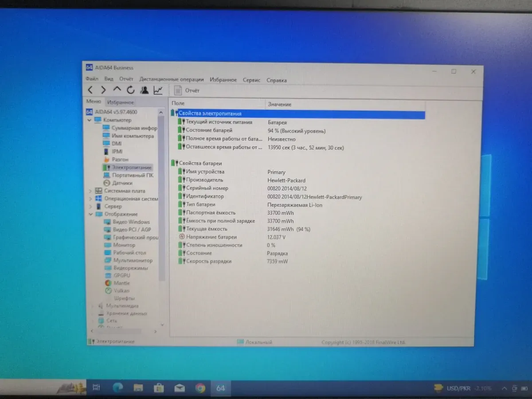Click the Forward navigation arrow in toolbar

click(x=103, y=90)
